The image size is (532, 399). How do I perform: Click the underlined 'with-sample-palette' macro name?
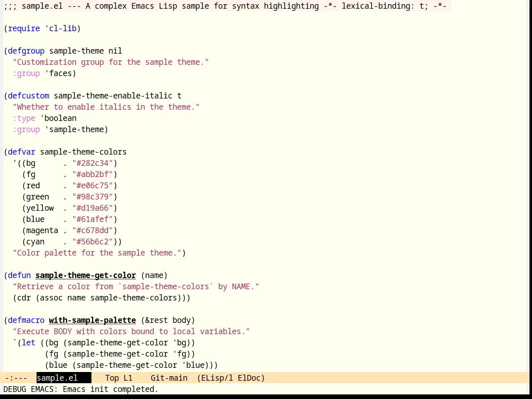tap(92, 320)
